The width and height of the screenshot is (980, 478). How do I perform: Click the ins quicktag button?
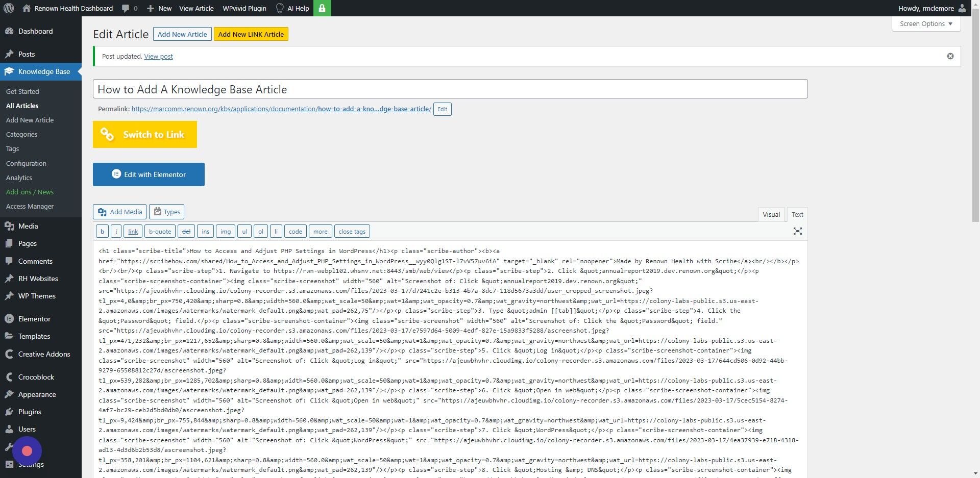click(206, 232)
